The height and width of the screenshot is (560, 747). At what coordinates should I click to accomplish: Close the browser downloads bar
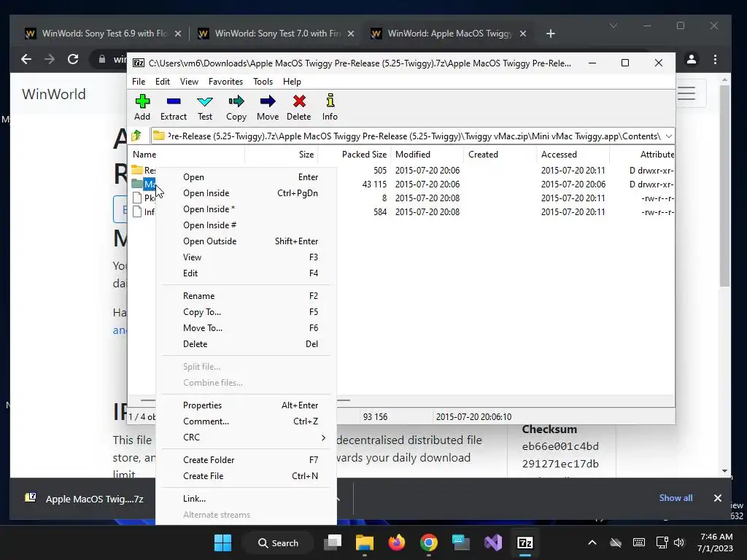coord(718,497)
